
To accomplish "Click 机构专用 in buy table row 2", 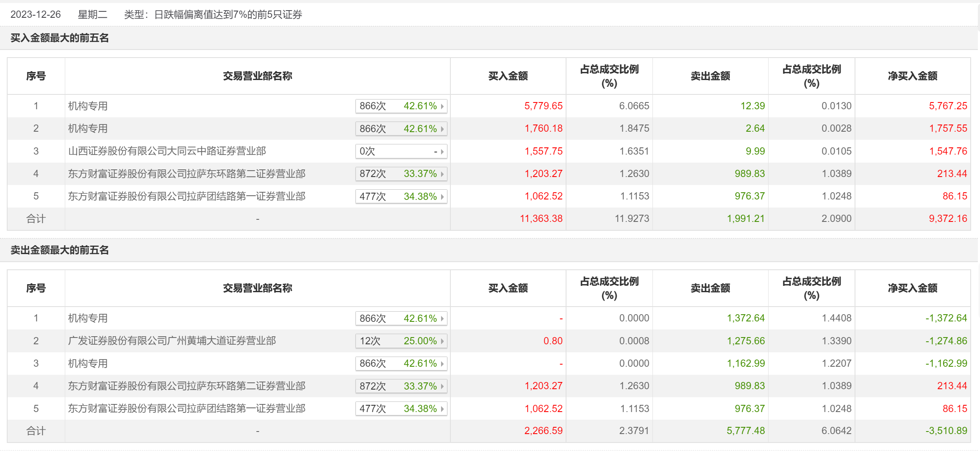I will pyautogui.click(x=88, y=128).
